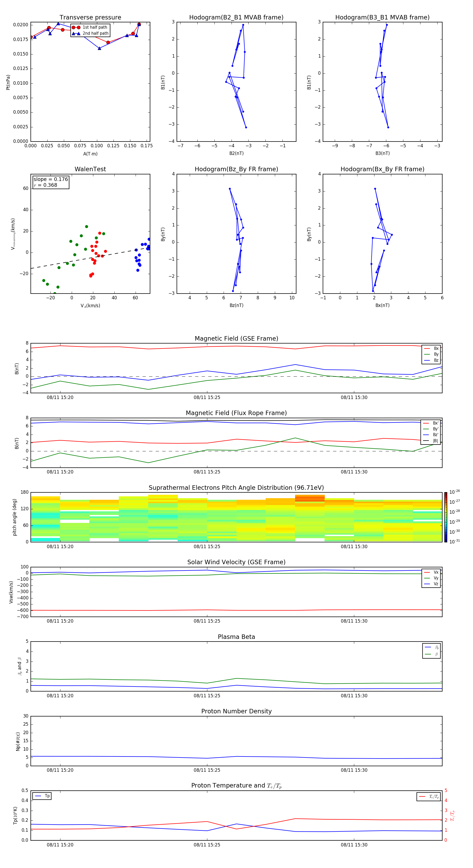Click the 'B2(nT)' x-axis label
The height and width of the screenshot is (868, 473).
236,153
